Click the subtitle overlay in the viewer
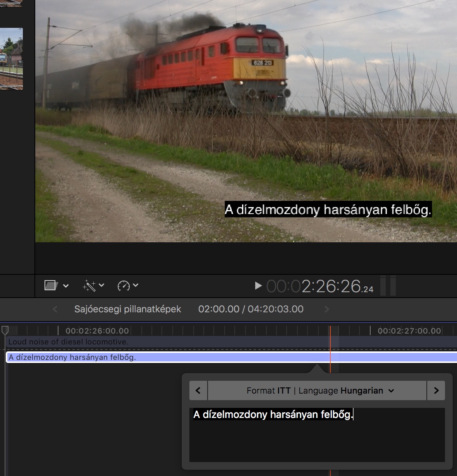Image resolution: width=457 pixels, height=476 pixels. tap(328, 209)
